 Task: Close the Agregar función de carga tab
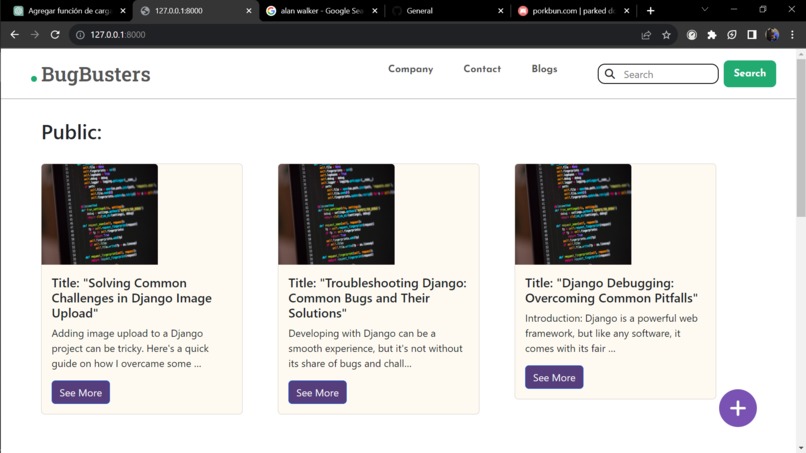click(x=123, y=10)
